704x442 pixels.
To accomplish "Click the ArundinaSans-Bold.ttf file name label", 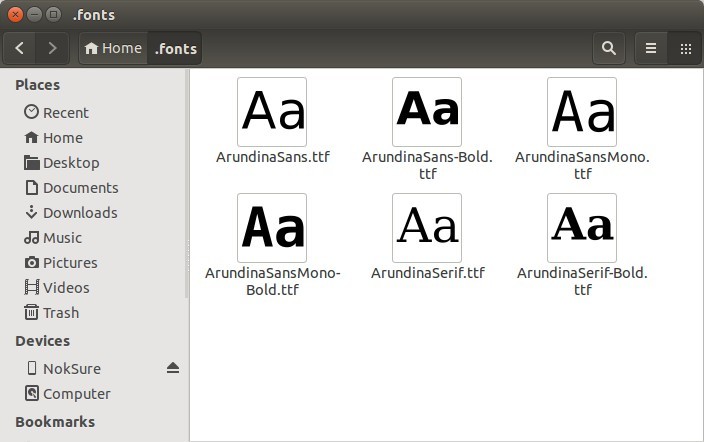I will tap(427, 165).
